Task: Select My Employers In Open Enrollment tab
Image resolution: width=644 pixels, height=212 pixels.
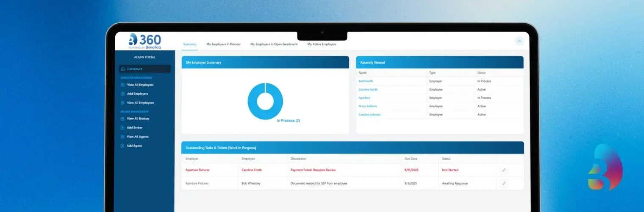Action: [274, 44]
